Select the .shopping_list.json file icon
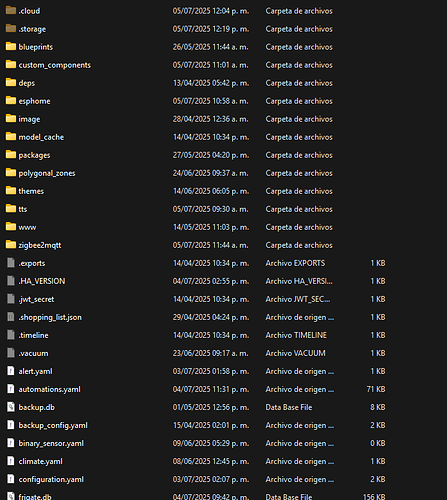 tap(11, 317)
